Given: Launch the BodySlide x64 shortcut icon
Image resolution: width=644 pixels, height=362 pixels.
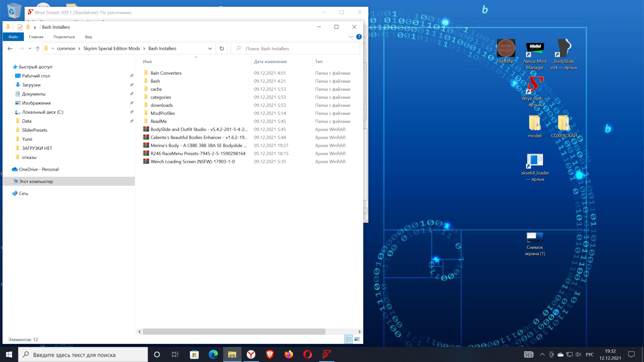Looking at the screenshot, I should [563, 49].
